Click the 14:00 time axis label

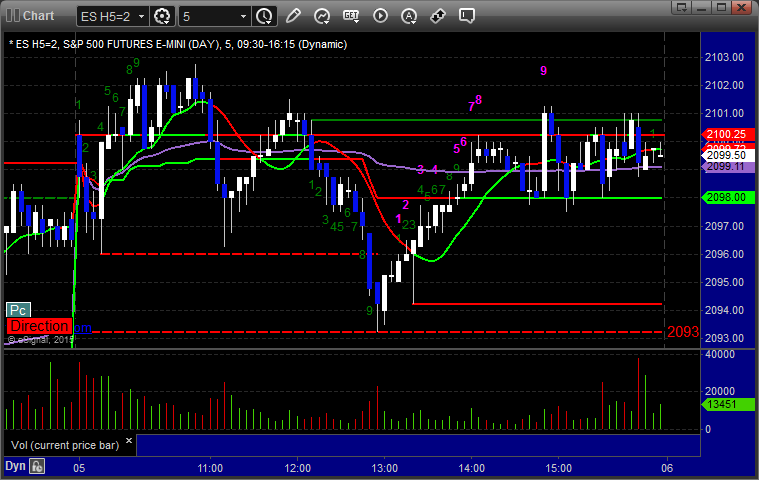[471, 468]
